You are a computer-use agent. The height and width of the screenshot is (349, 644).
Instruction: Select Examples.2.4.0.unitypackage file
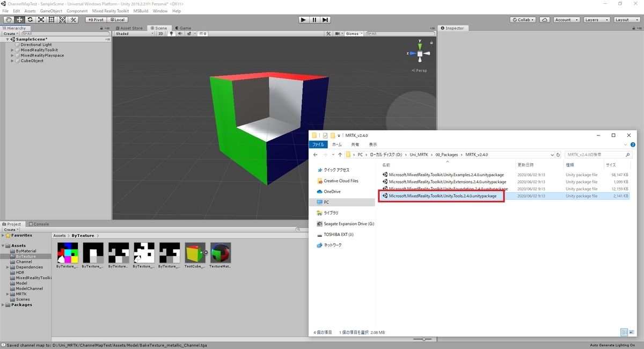click(445, 174)
